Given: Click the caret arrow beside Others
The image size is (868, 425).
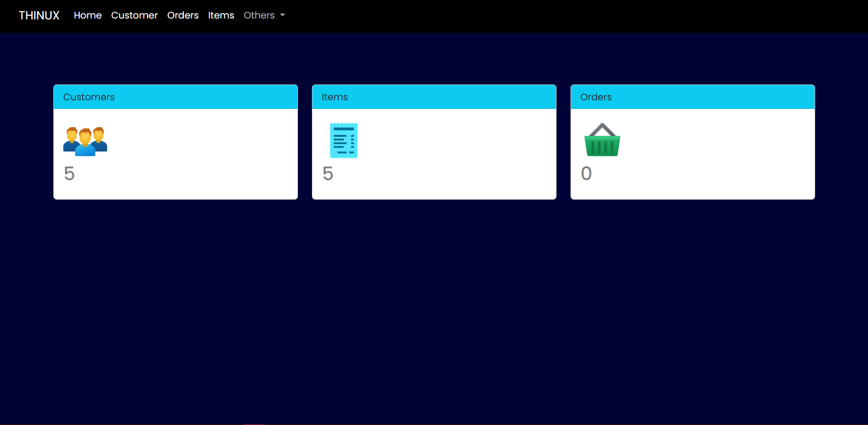Looking at the screenshot, I should point(283,15).
